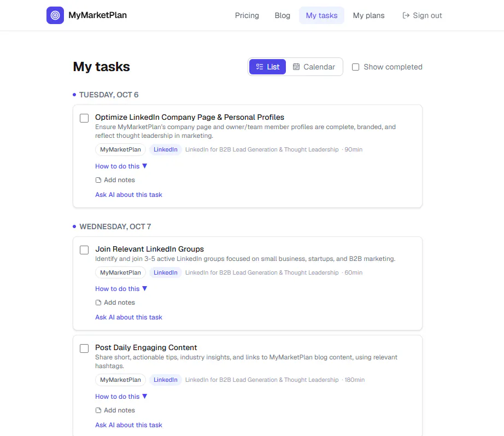The image size is (504, 436).
Task: Ask AI about Join Relevant LinkedIn Groups task
Action: [x=128, y=317]
